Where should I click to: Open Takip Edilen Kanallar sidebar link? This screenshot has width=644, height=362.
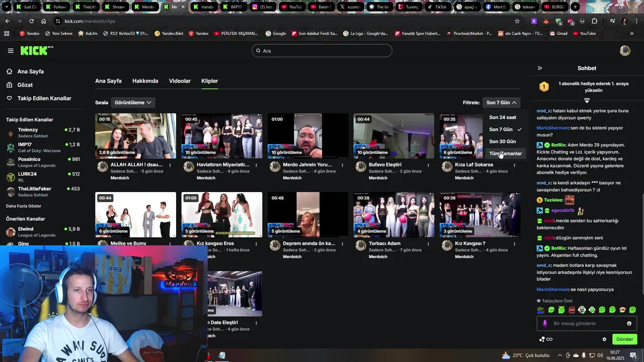click(44, 99)
